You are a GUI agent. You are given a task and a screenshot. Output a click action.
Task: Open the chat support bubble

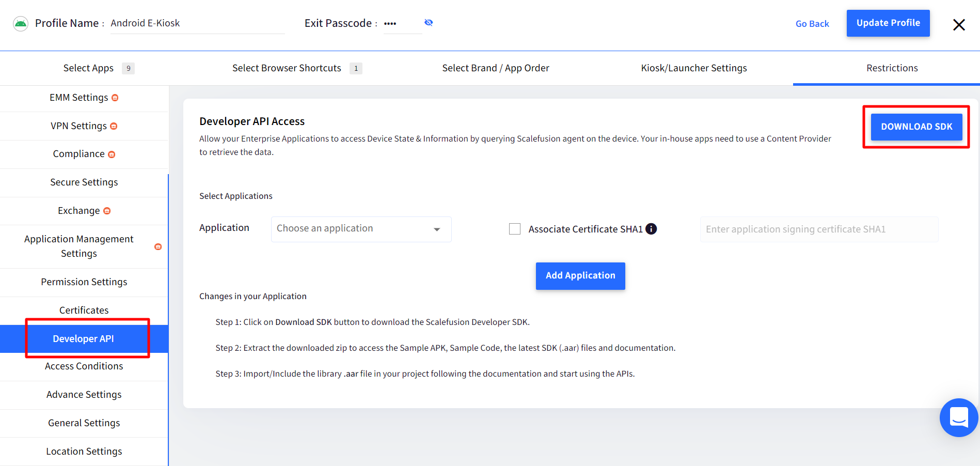tap(959, 417)
